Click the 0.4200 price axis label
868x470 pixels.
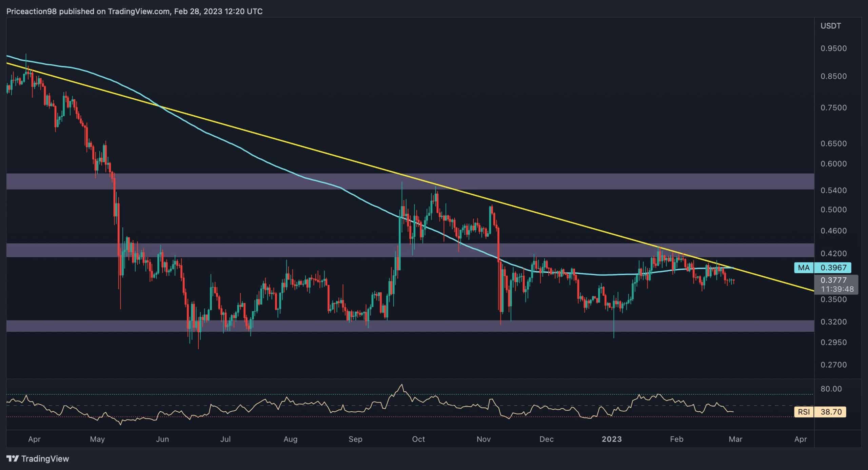833,254
